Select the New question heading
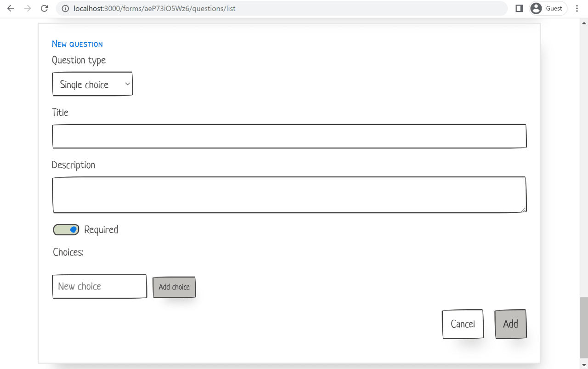 77,44
